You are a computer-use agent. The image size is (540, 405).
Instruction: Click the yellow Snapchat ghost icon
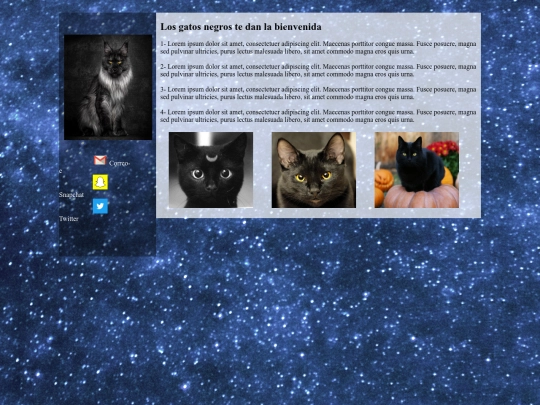100,182
